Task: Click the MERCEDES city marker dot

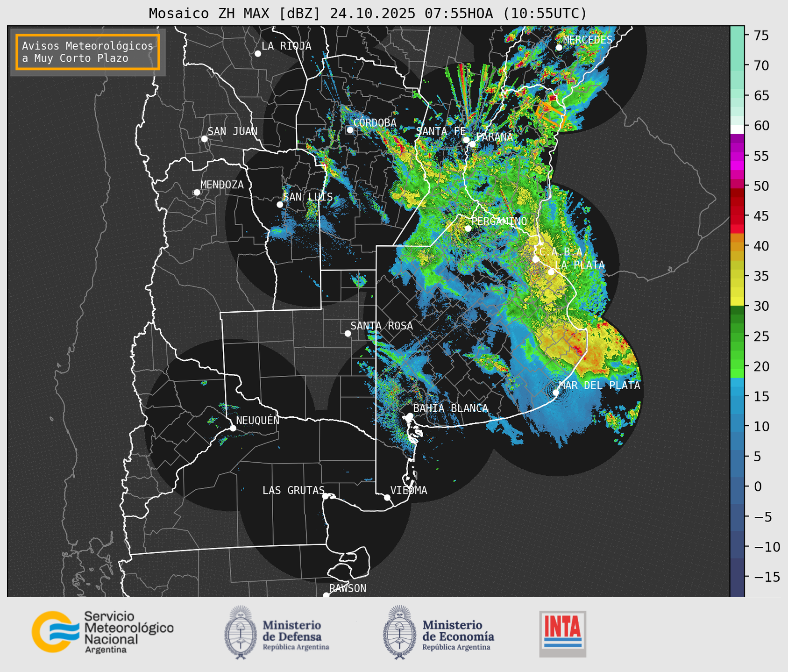Action: 559,48
